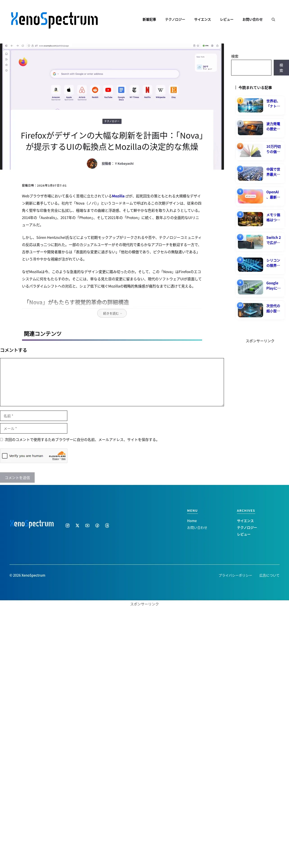This screenshot has height=868, width=289.
Task: Check the Verify you are human box
Action: tap(5, 456)
